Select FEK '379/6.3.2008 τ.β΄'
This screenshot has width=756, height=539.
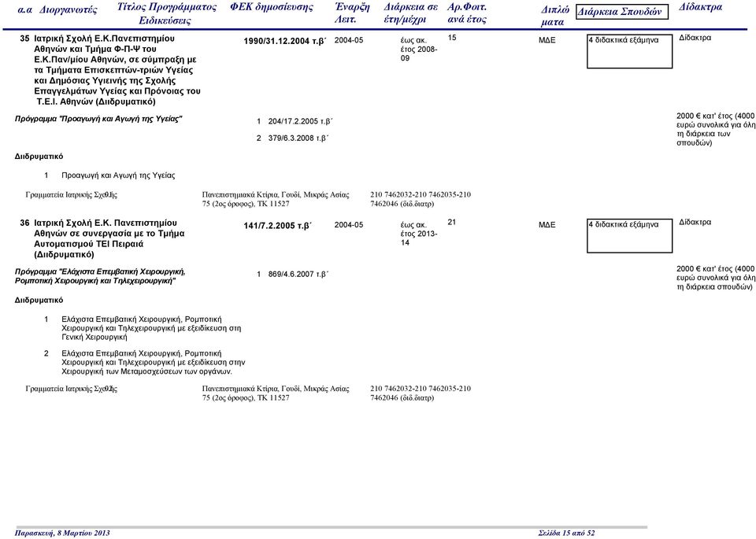(298, 138)
